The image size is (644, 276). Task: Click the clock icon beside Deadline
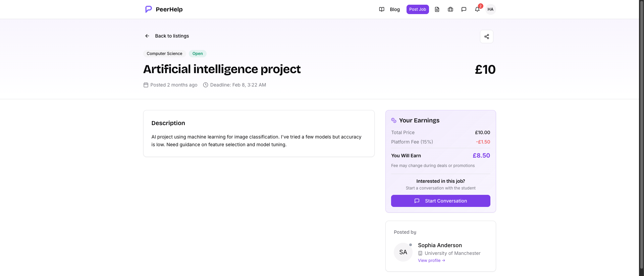click(206, 85)
